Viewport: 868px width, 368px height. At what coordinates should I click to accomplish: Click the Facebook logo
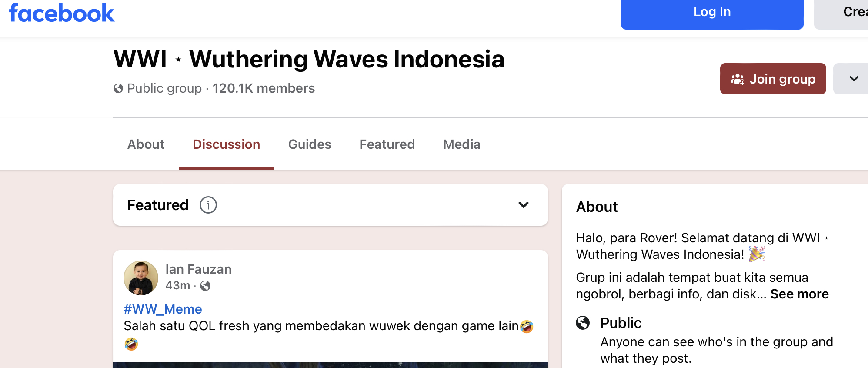(x=62, y=13)
